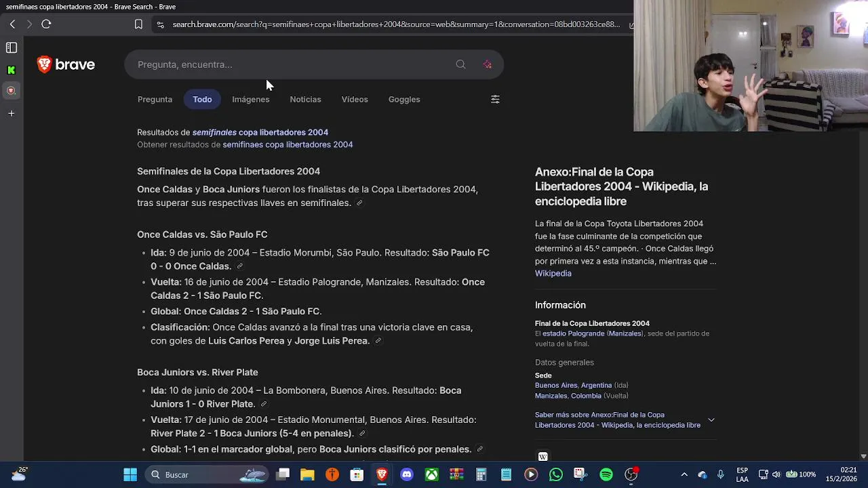
Task: Click link icon after 'Juniors 1 - 0 River Plate'
Action: (264, 404)
